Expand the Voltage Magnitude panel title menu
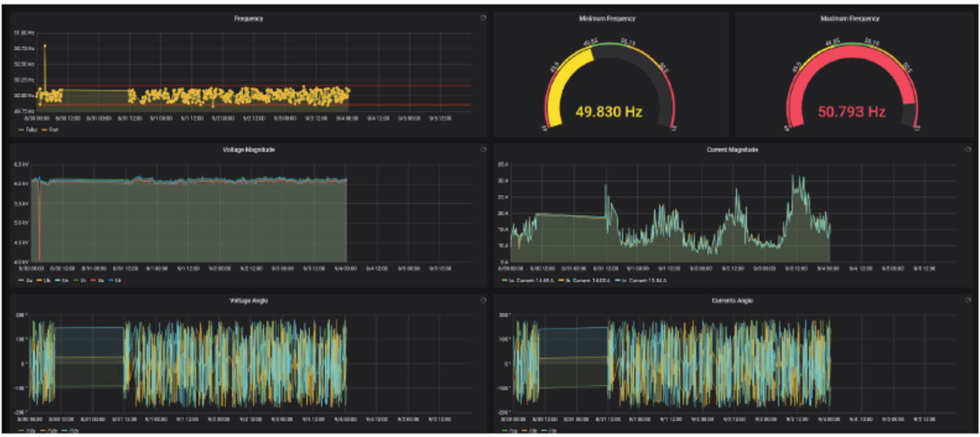 pos(248,150)
